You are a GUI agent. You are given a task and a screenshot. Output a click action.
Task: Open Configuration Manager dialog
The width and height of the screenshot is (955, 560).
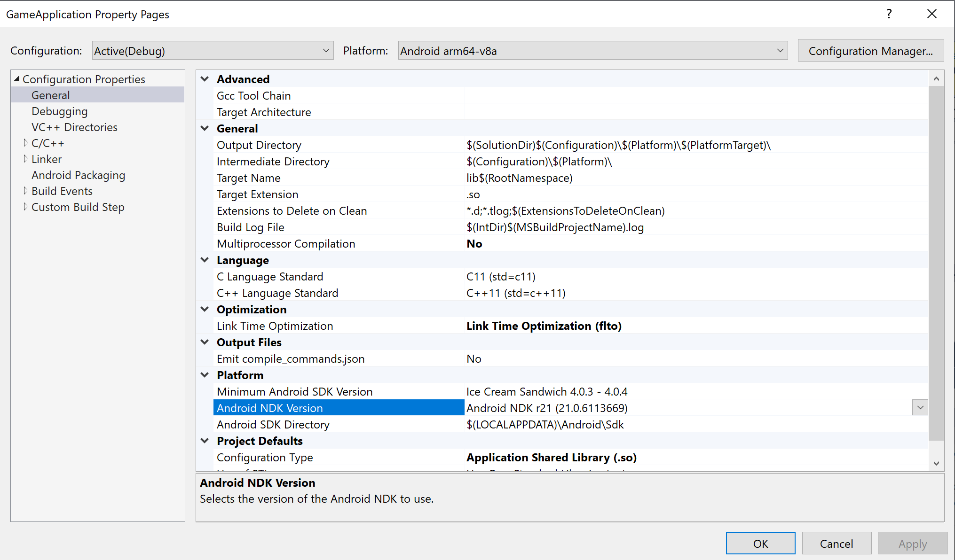click(870, 51)
